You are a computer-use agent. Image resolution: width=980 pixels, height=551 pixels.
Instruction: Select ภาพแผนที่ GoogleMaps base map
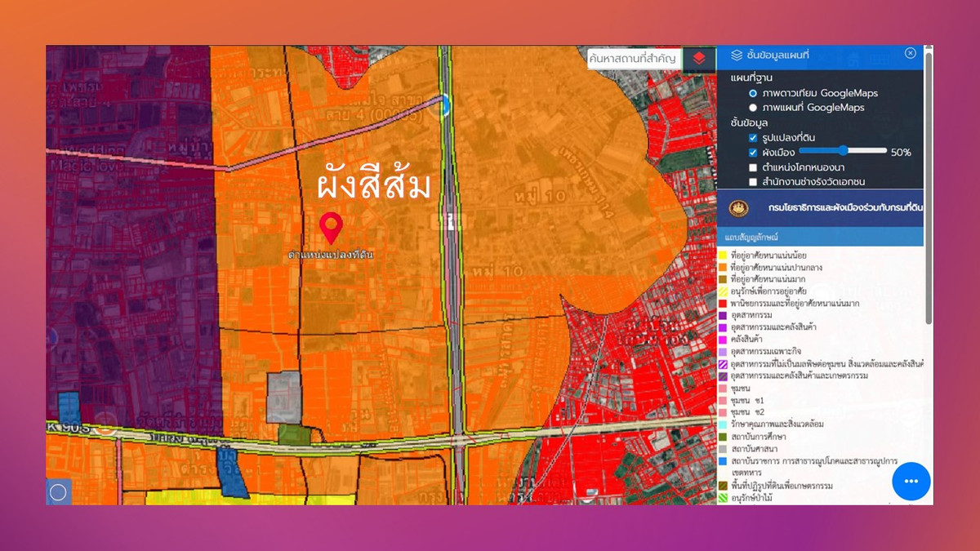pos(753,108)
